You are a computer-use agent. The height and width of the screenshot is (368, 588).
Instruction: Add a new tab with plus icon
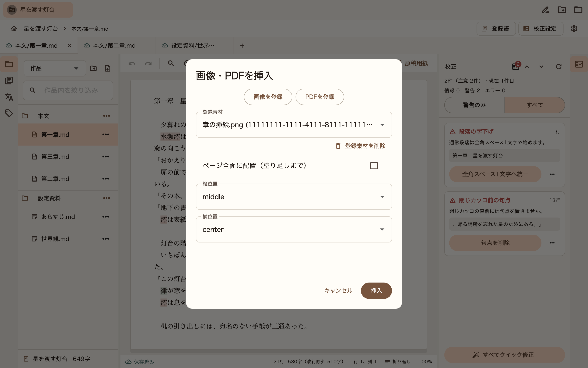(242, 46)
